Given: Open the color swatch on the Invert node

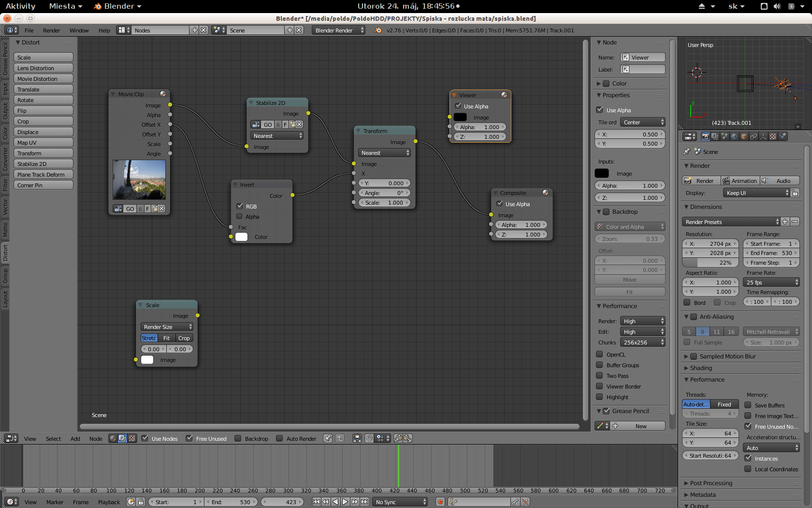Looking at the screenshot, I should click(241, 237).
